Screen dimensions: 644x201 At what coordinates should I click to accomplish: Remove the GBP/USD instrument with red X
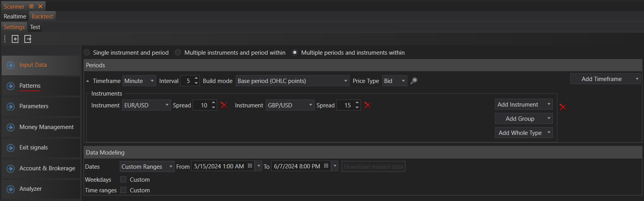tap(368, 105)
